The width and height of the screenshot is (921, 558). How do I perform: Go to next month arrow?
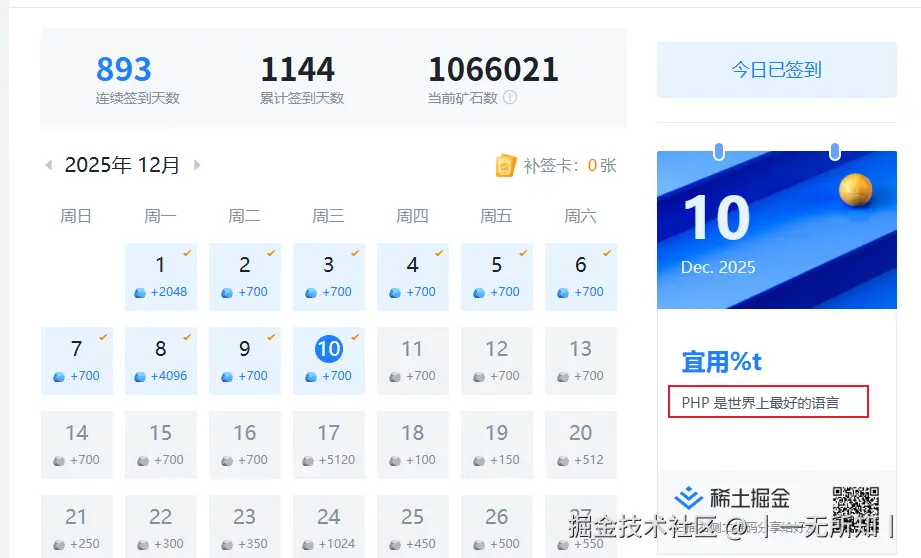coord(197,165)
